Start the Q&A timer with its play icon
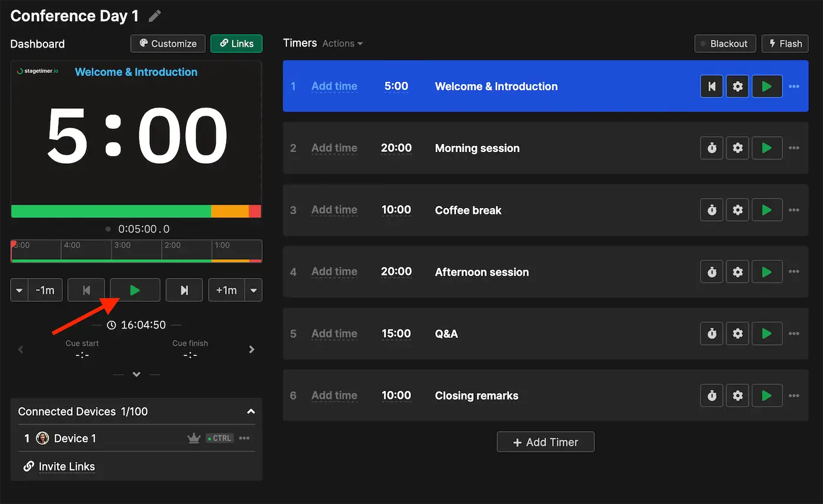Screen dimensions: 823x504 (x=767, y=334)
